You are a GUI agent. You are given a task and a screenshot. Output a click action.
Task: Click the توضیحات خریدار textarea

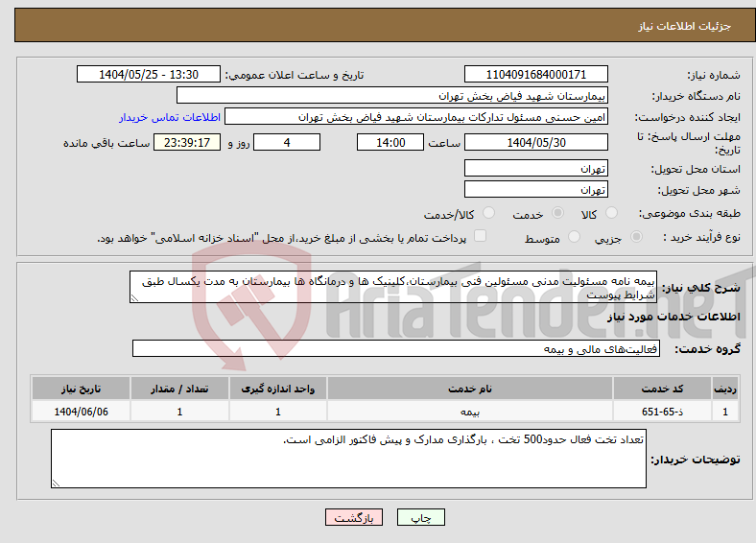click(348, 459)
